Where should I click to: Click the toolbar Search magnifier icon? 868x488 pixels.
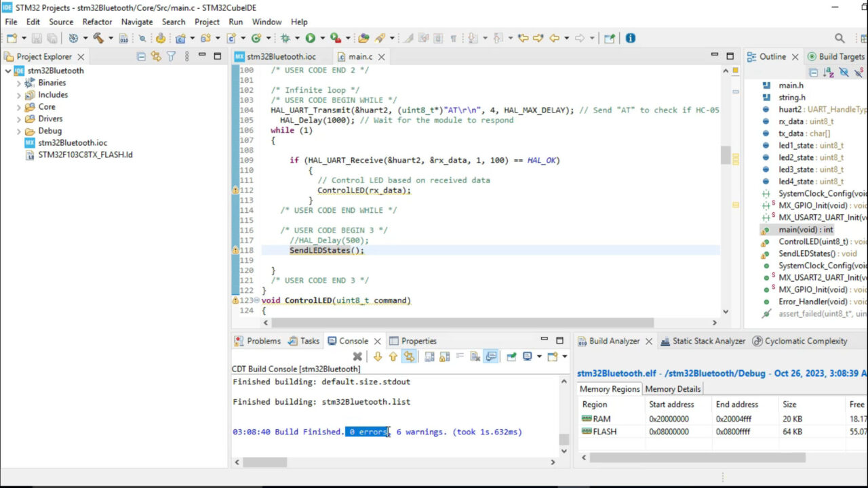840,38
